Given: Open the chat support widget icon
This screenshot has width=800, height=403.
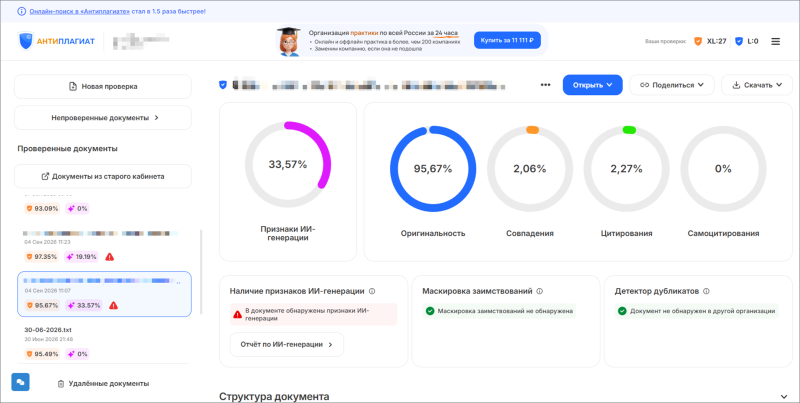Looking at the screenshot, I should [20, 382].
